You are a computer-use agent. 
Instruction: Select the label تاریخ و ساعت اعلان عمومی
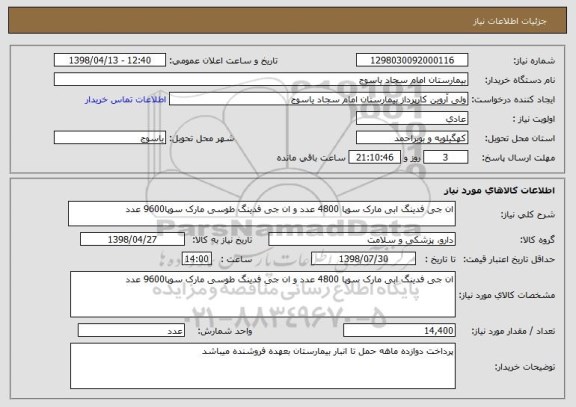point(223,61)
